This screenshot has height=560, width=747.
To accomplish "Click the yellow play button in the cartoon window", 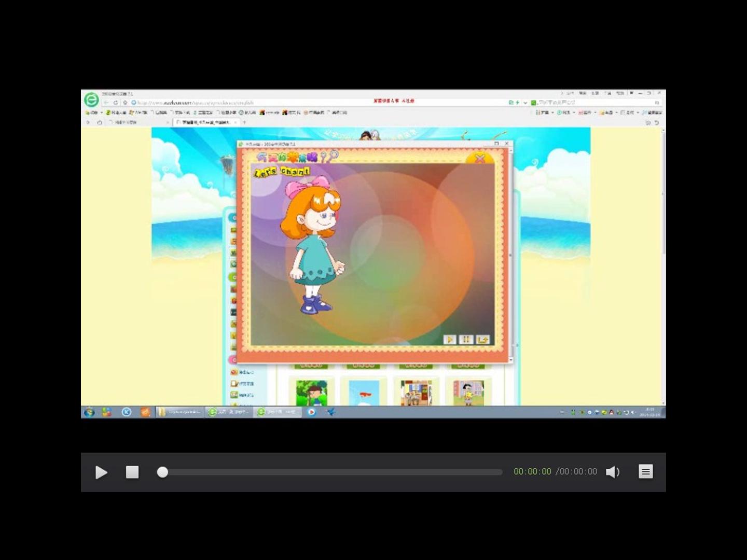I will click(x=450, y=340).
